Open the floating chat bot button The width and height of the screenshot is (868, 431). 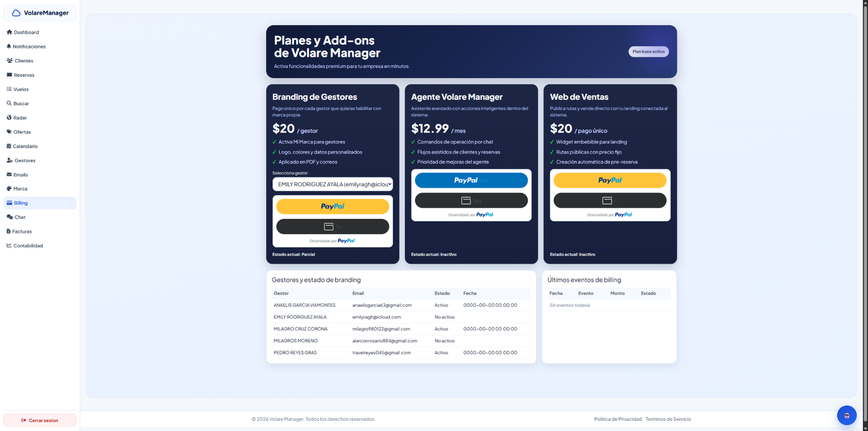[846, 415]
